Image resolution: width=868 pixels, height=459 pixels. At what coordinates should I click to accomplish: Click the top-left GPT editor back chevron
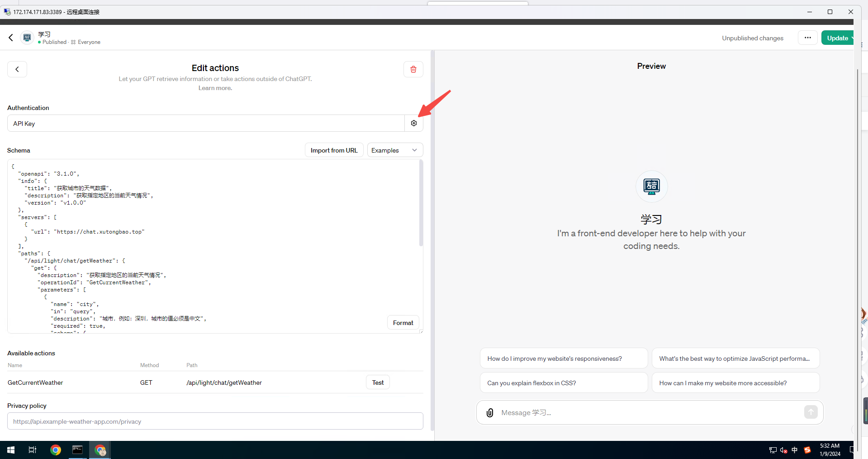[11, 38]
